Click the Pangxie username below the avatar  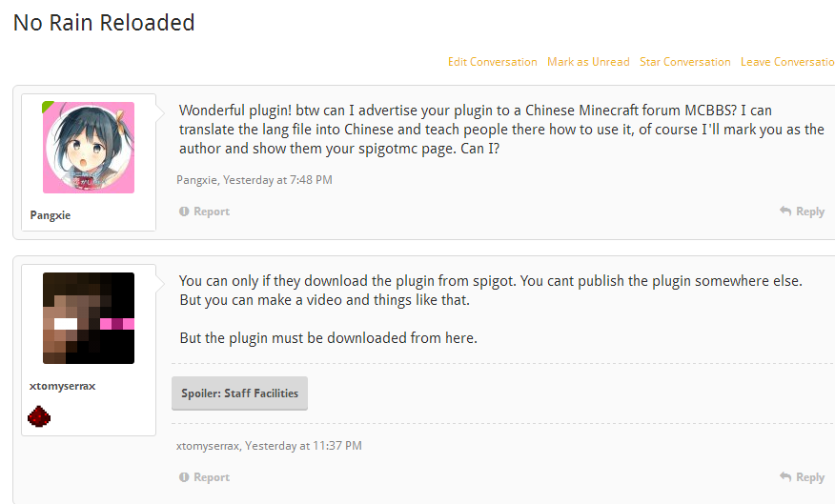(x=51, y=215)
